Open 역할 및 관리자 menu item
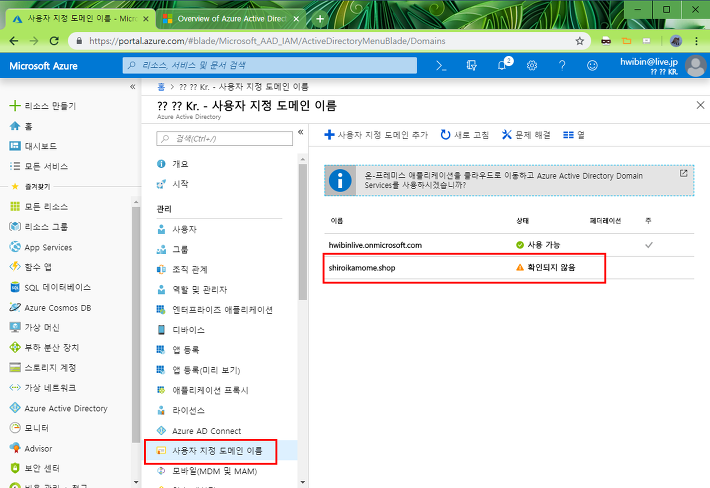This screenshot has width=710, height=488. coord(192,290)
